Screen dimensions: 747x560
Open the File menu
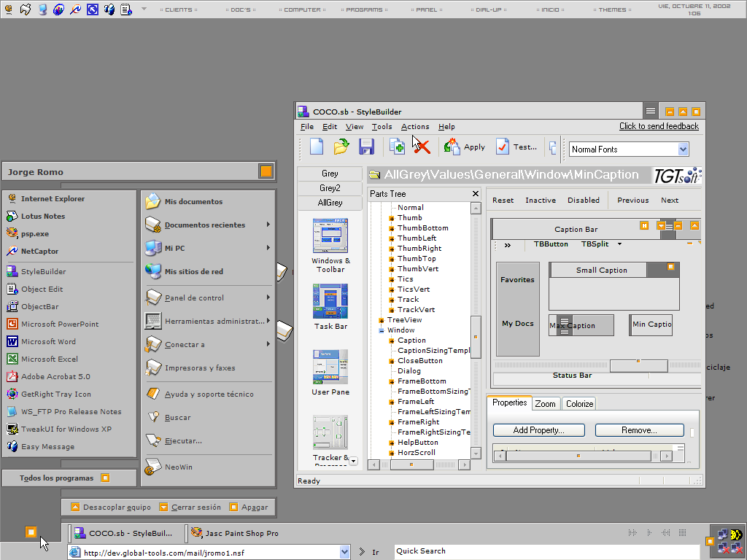click(x=307, y=127)
